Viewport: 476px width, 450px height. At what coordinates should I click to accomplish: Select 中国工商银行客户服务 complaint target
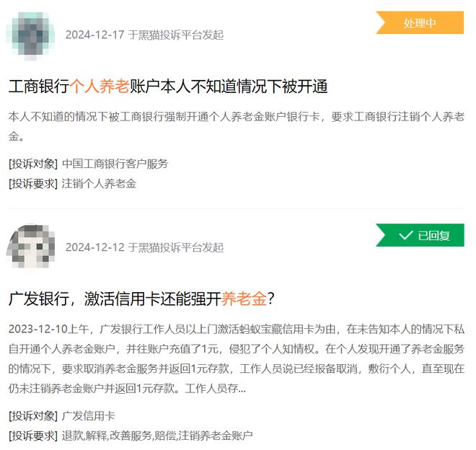[115, 164]
